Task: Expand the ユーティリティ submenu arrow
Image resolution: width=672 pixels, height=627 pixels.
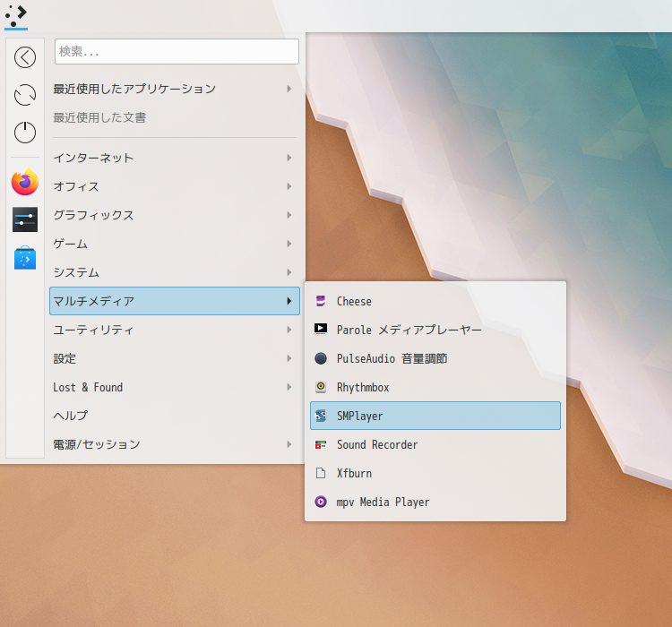Action: click(289, 330)
